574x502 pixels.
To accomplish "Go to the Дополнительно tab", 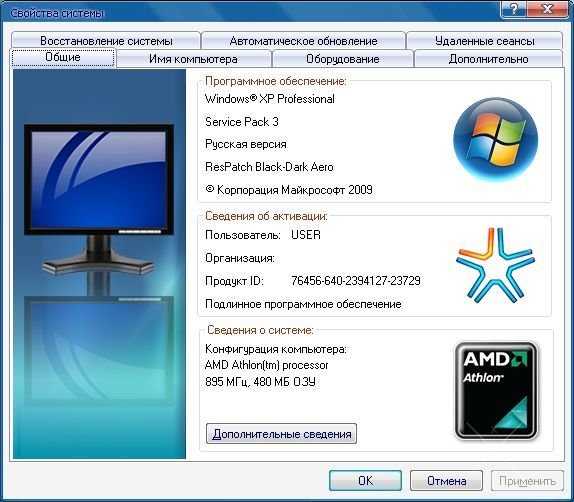I will (488, 59).
